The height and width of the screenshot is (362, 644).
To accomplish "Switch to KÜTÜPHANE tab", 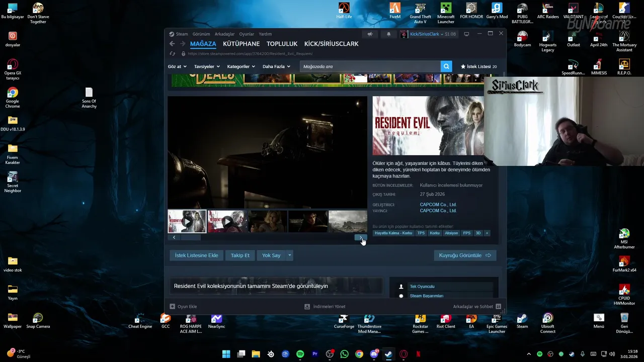I will click(242, 44).
